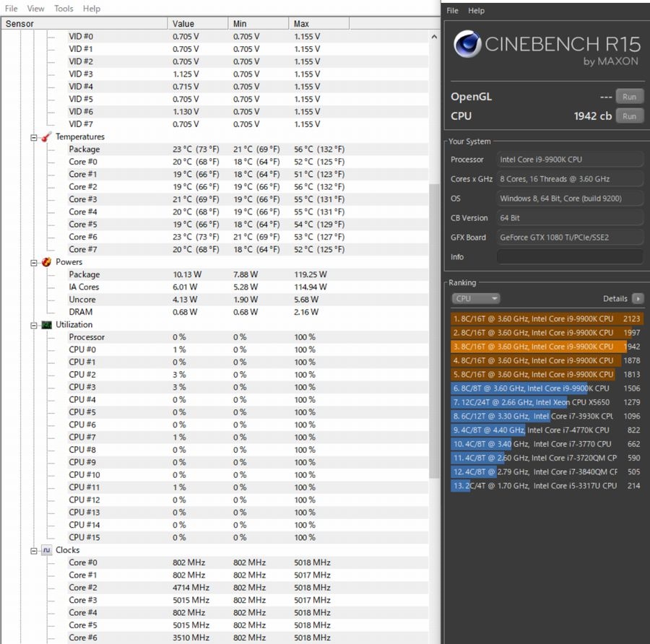This screenshot has width=650, height=644.
Task: Open Help menu in Cinebench window
Action: (476, 10)
